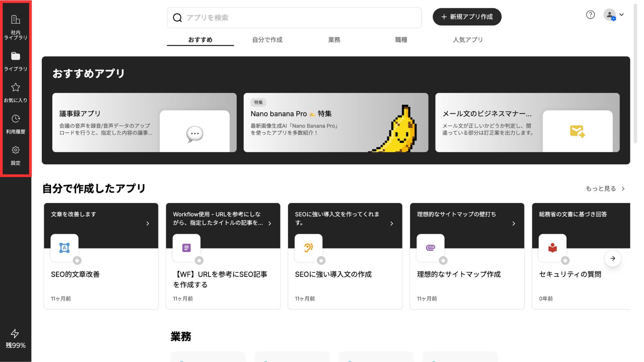Image resolution: width=644 pixels, height=362 pixels.
Task: Open the Nano banana Pro 特集 banner
Action: pyautogui.click(x=336, y=122)
